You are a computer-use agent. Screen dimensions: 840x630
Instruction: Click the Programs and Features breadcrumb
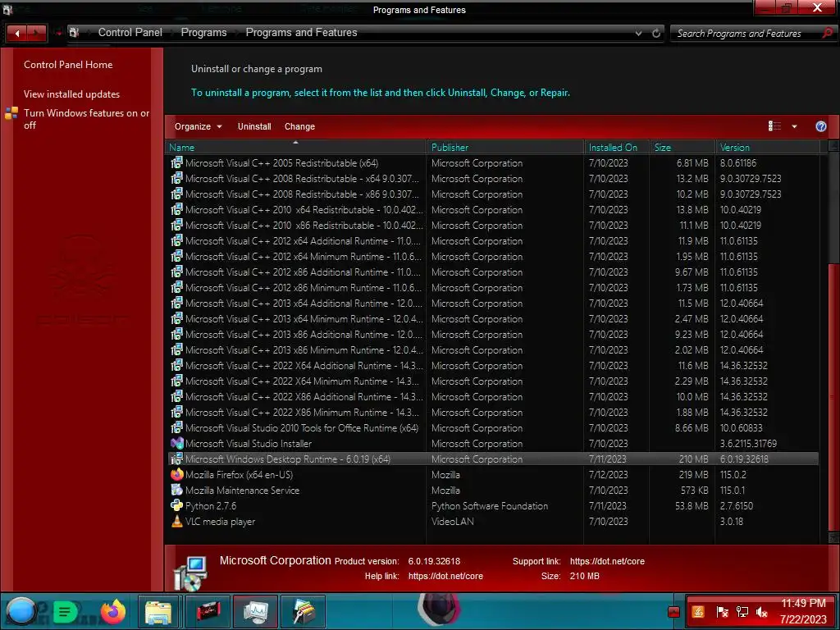(301, 33)
